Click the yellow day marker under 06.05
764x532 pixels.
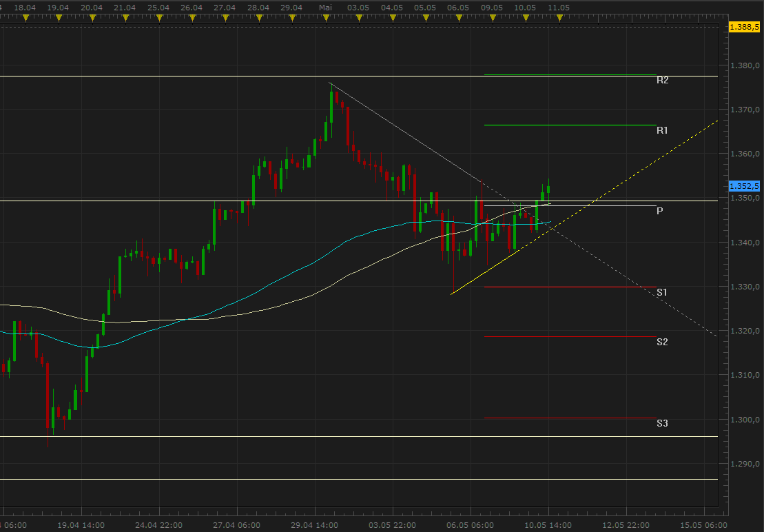[458, 18]
